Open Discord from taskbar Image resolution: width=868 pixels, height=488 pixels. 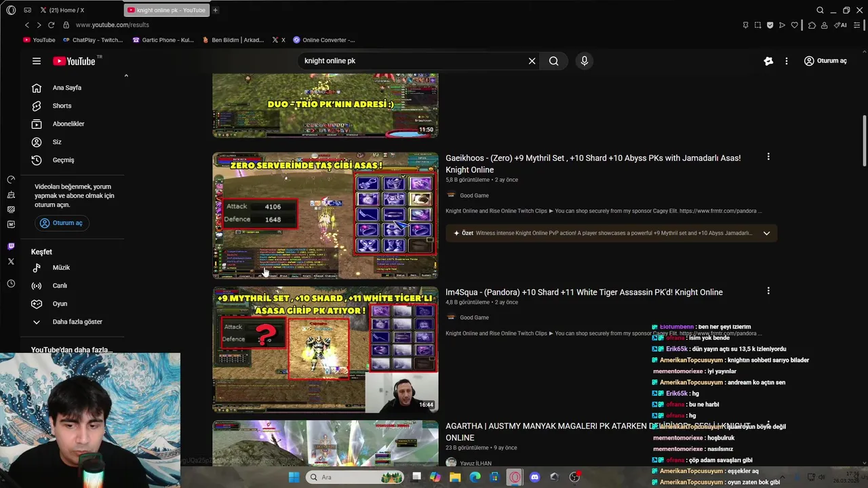pyautogui.click(x=534, y=477)
